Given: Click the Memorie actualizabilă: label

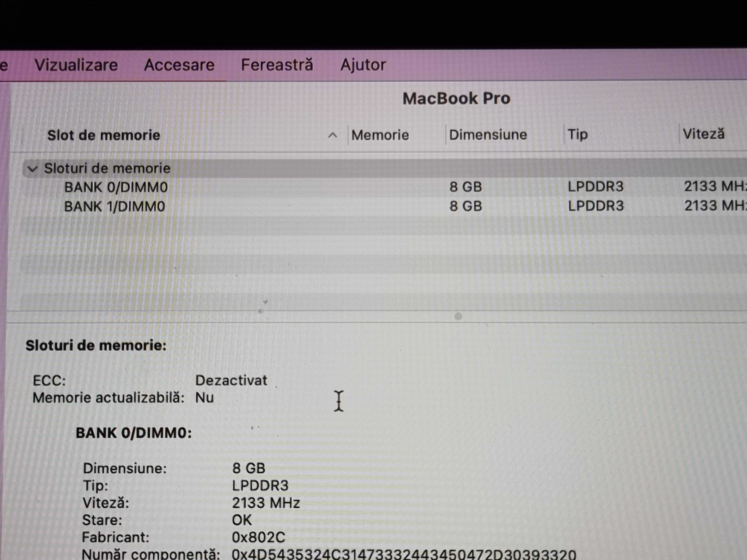Looking at the screenshot, I should tap(108, 398).
